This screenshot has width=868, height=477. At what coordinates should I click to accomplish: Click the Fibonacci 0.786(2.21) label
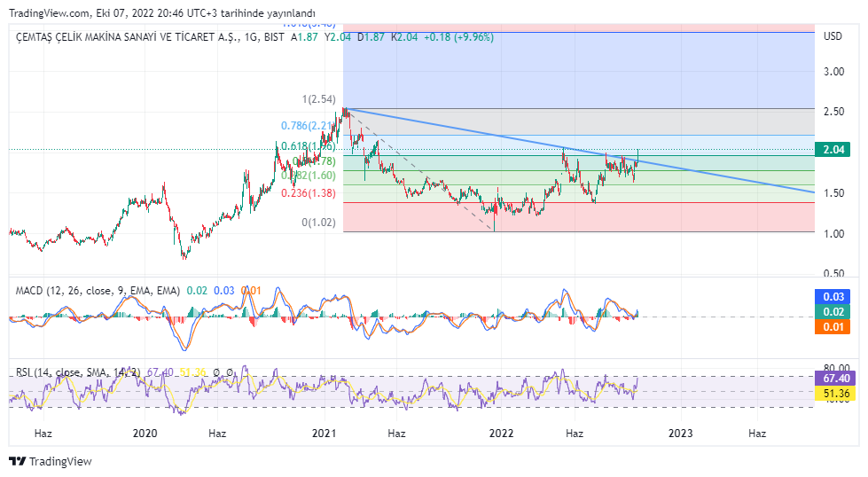click(308, 126)
